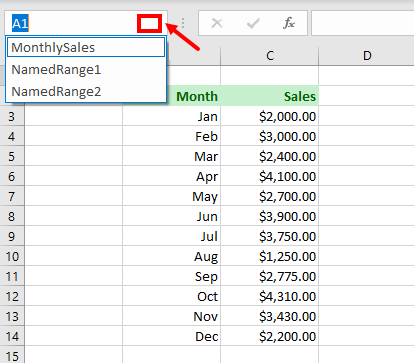This screenshot has width=414, height=363.
Task: Select the $2,000.00 sales cell
Action: tap(270, 116)
